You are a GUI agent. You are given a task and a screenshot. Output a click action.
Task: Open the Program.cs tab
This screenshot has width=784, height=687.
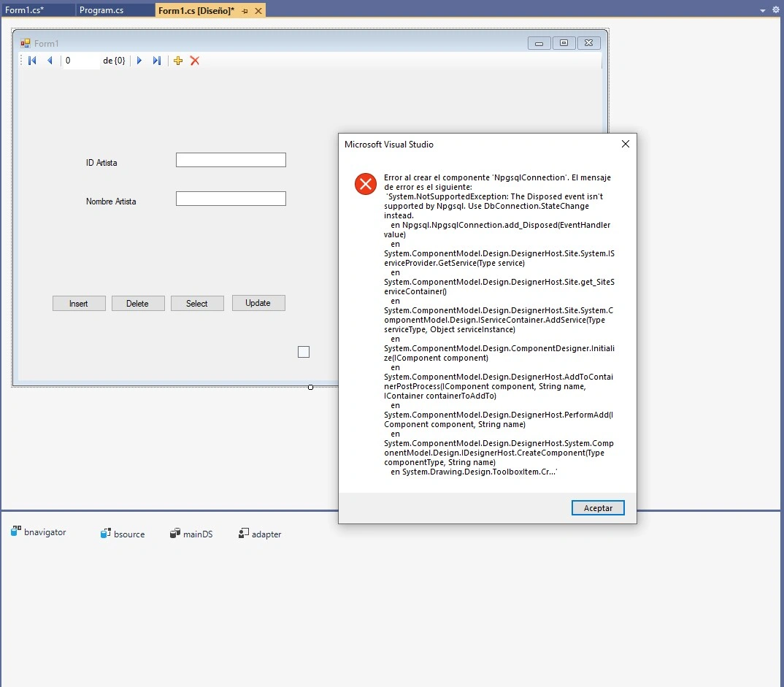pyautogui.click(x=101, y=10)
